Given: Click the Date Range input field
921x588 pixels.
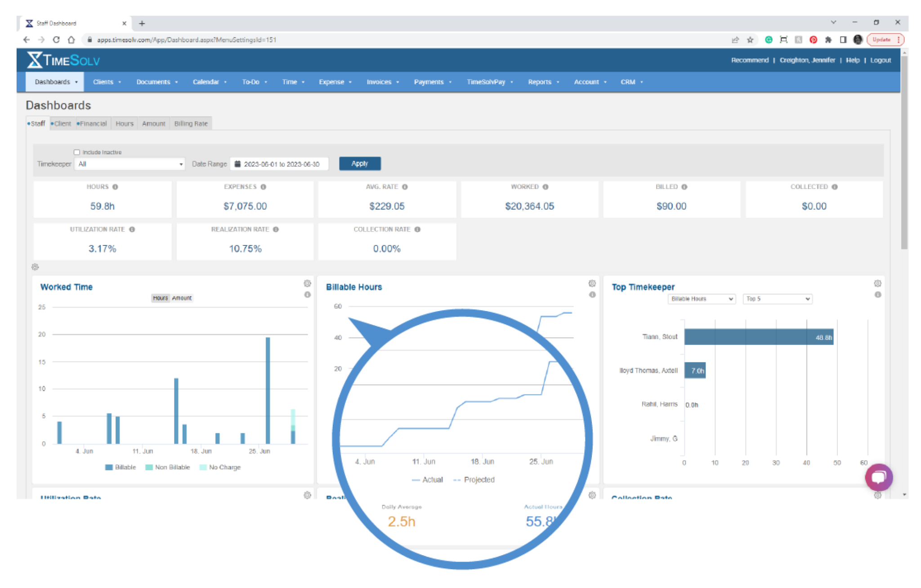Looking at the screenshot, I should 280,164.
